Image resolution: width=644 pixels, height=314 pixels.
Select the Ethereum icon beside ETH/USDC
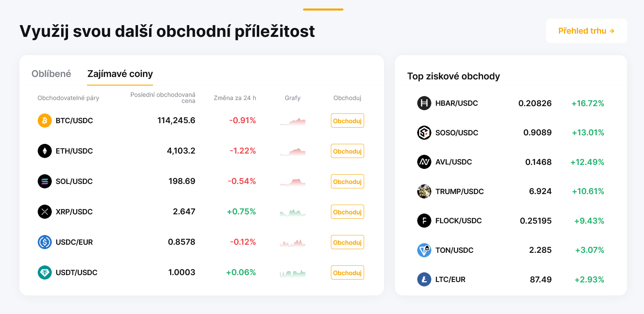point(45,151)
